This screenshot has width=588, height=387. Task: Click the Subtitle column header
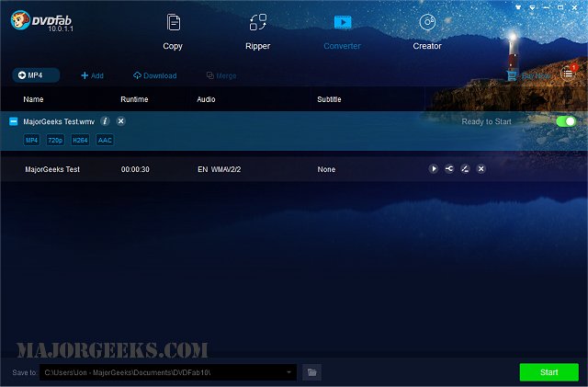[x=329, y=99]
